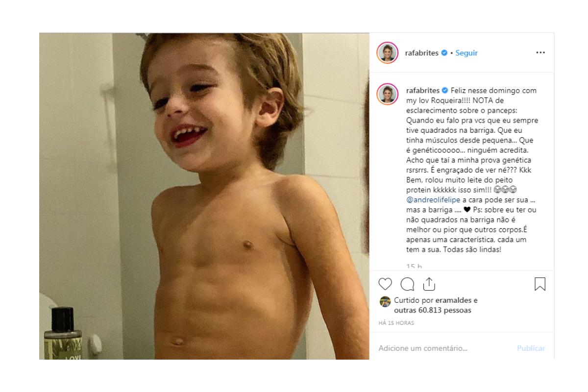Toggle the bookmark save icon
Image resolution: width=588 pixels, height=392 pixels.
pos(539,284)
